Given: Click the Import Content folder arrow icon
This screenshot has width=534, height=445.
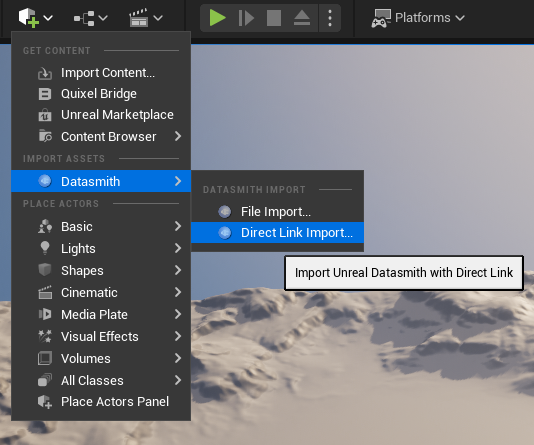Looking at the screenshot, I should click(45, 73).
